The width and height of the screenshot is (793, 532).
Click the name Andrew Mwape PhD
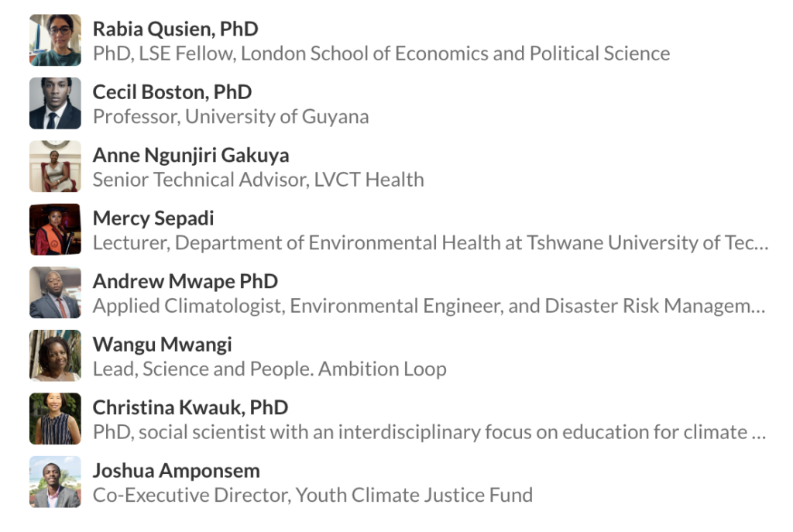coord(185,281)
